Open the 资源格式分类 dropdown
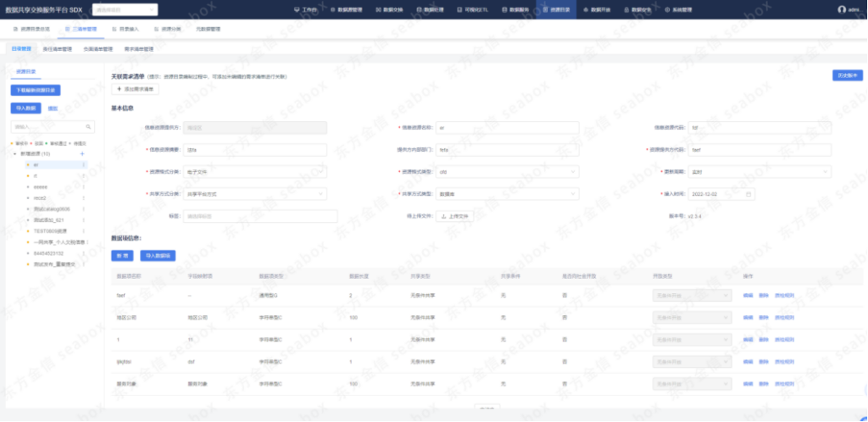The image size is (868, 422). pos(255,172)
